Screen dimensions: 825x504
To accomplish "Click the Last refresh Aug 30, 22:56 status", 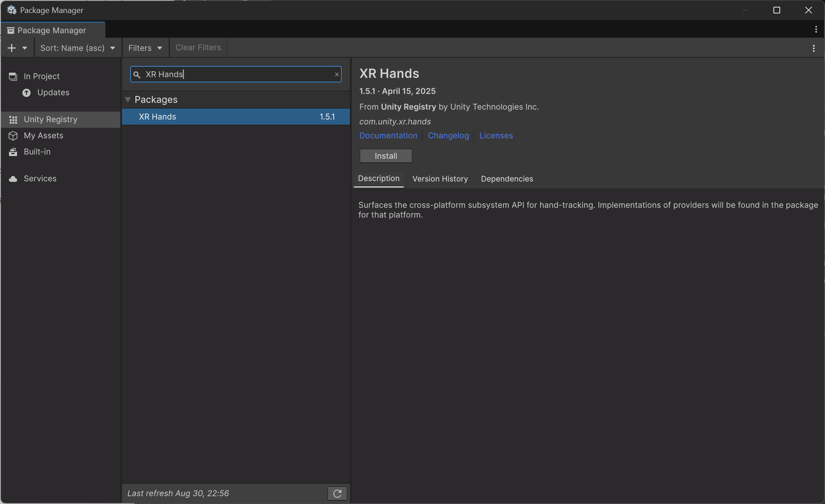I will point(178,493).
